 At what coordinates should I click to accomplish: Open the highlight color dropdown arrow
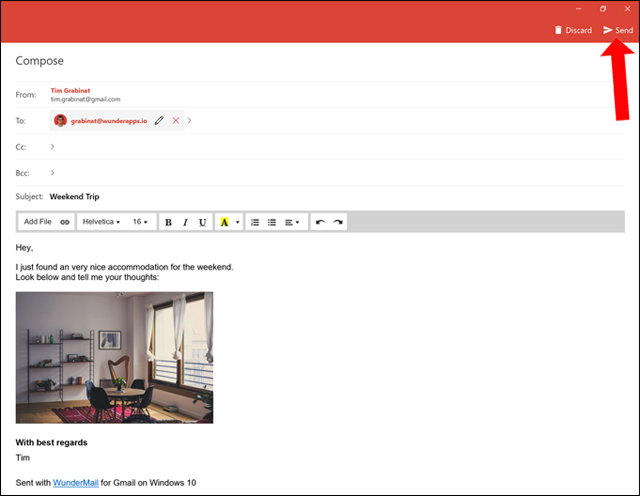pos(237,222)
